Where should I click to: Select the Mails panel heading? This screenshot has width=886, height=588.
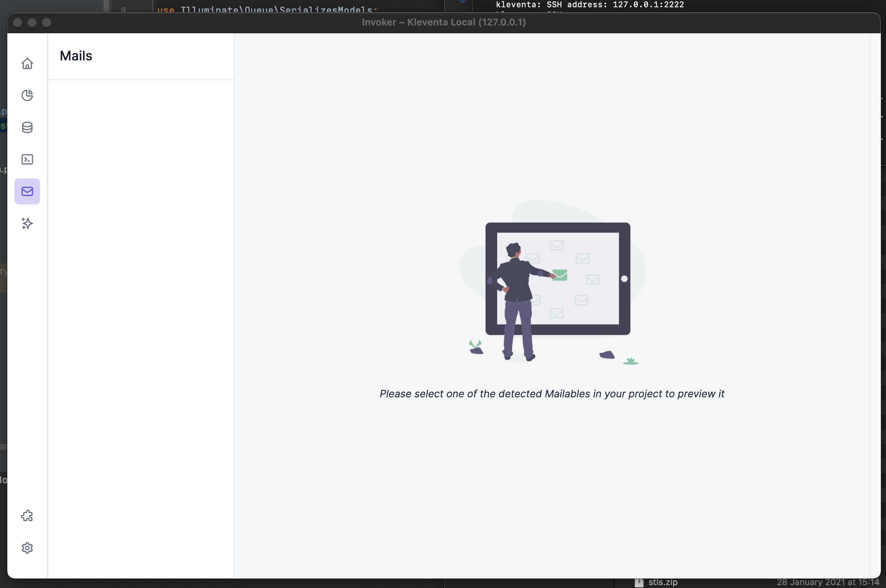coord(76,56)
